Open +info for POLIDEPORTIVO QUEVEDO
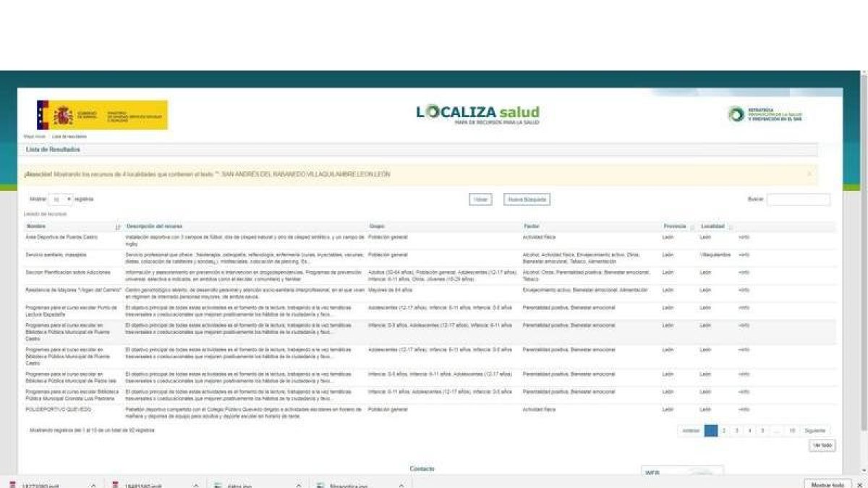The width and height of the screenshot is (868, 488). [744, 409]
